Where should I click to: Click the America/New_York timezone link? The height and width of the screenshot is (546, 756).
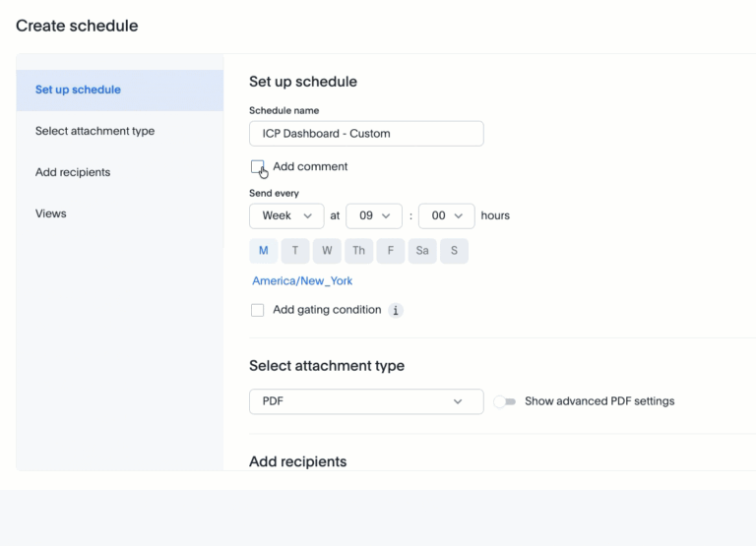302,281
